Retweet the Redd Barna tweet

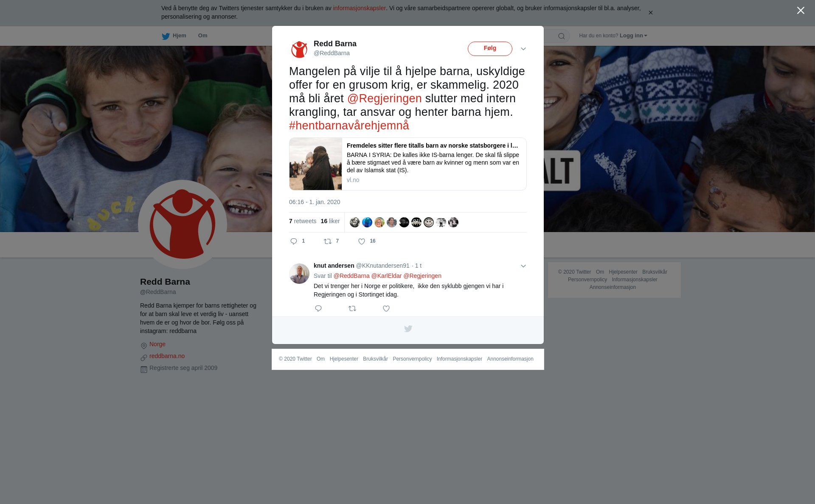click(331, 241)
